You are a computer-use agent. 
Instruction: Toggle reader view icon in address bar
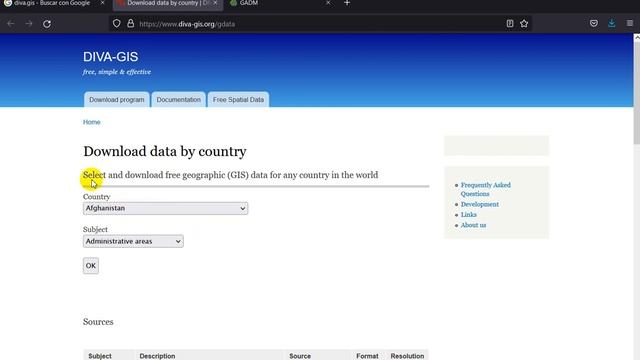coord(510,24)
